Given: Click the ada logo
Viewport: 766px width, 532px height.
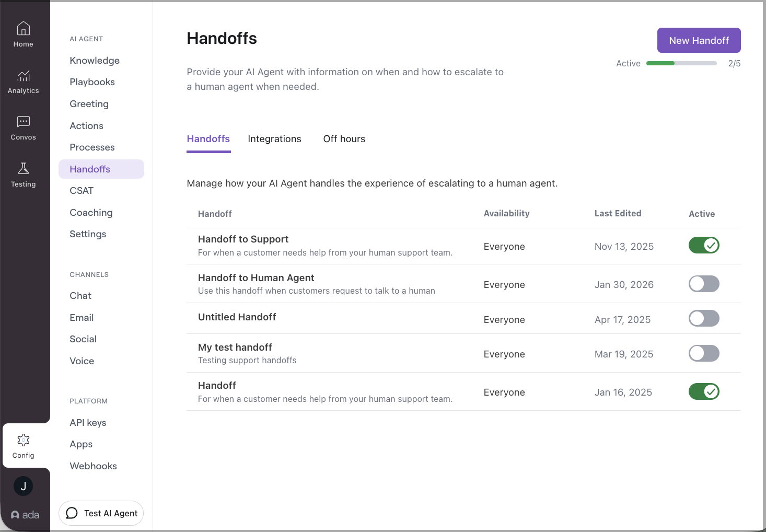Looking at the screenshot, I should pyautogui.click(x=25, y=515).
